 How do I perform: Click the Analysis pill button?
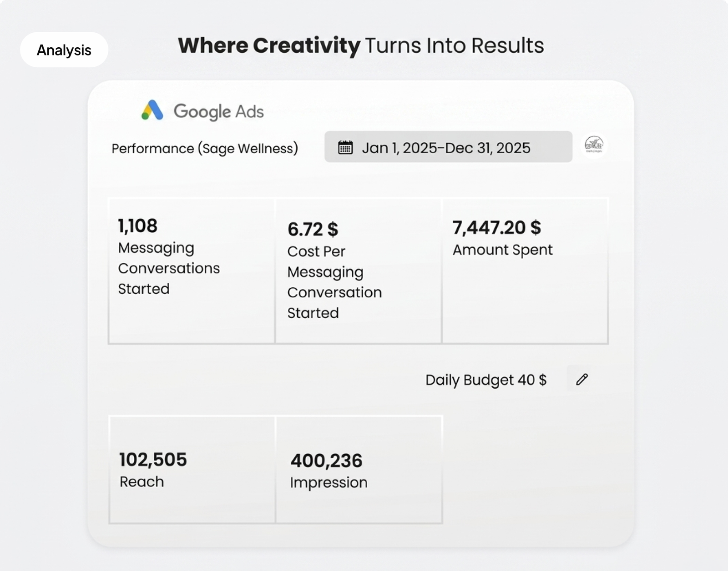pyautogui.click(x=64, y=50)
